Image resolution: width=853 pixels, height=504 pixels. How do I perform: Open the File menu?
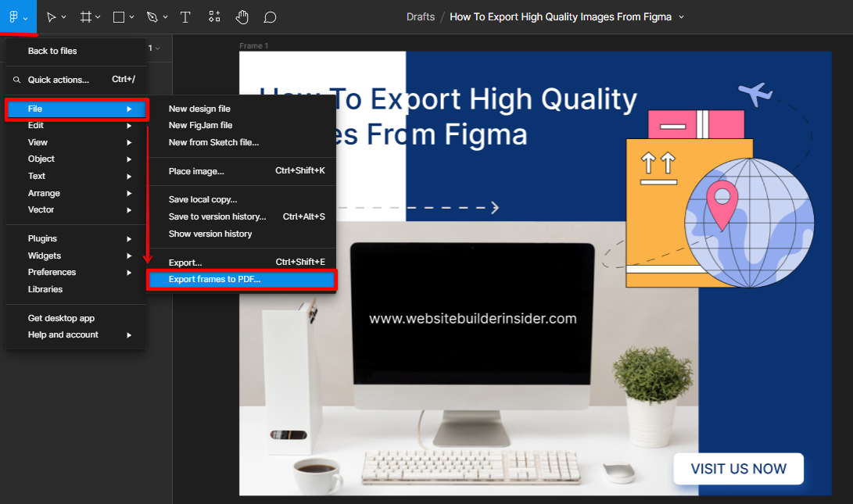(77, 109)
